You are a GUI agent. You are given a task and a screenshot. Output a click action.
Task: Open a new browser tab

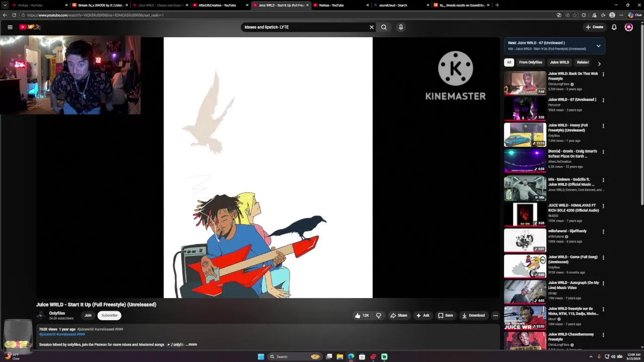coord(497,5)
